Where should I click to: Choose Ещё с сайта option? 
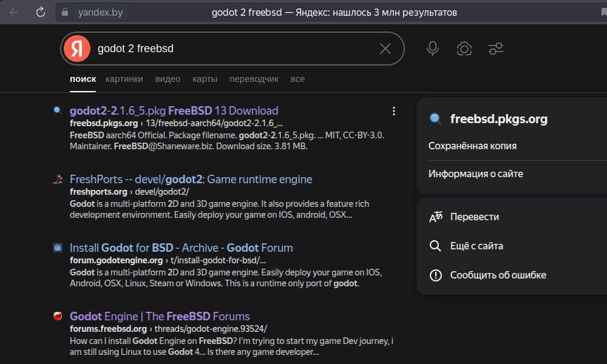[x=476, y=246]
